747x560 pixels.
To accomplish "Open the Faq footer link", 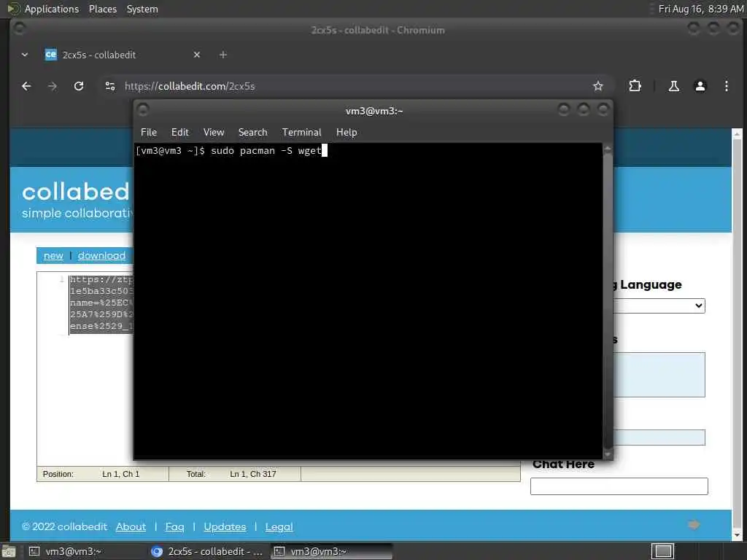I will click(x=174, y=526).
